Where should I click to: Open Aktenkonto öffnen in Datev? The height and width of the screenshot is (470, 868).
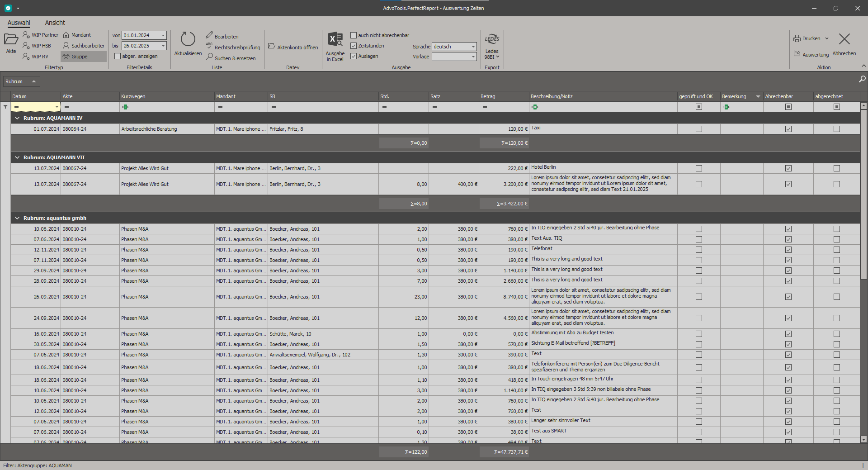click(x=293, y=47)
